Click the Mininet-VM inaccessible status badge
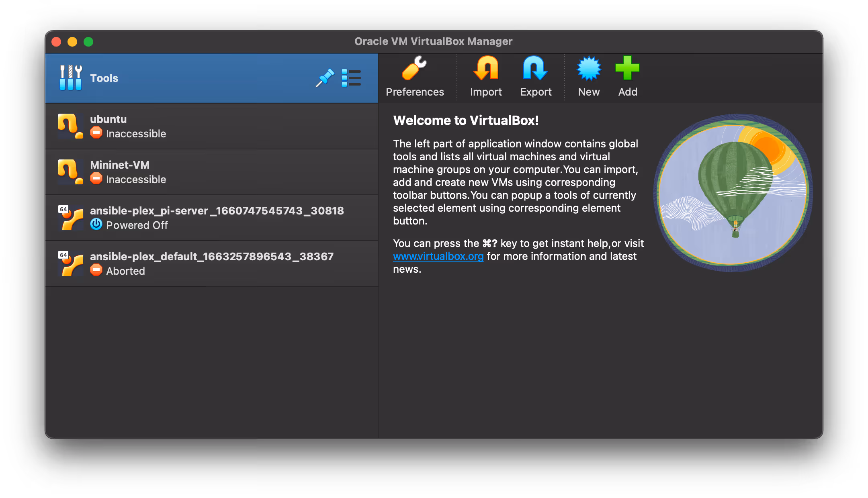The image size is (868, 498). [97, 178]
